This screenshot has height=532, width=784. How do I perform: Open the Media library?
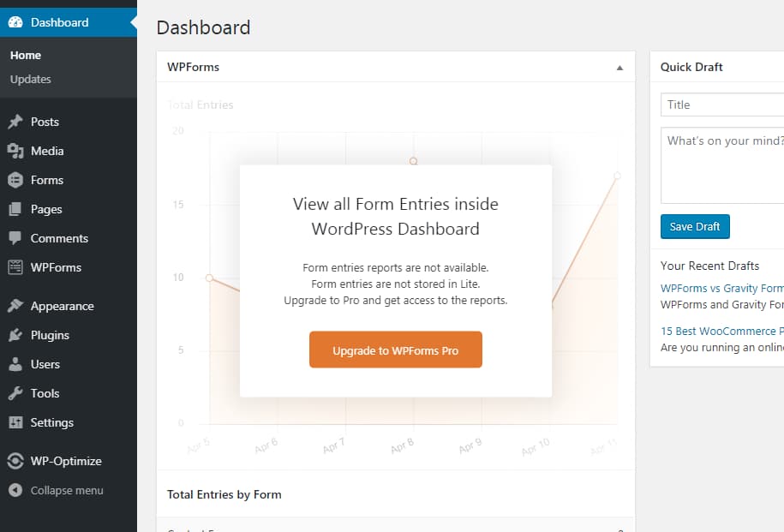[45, 151]
